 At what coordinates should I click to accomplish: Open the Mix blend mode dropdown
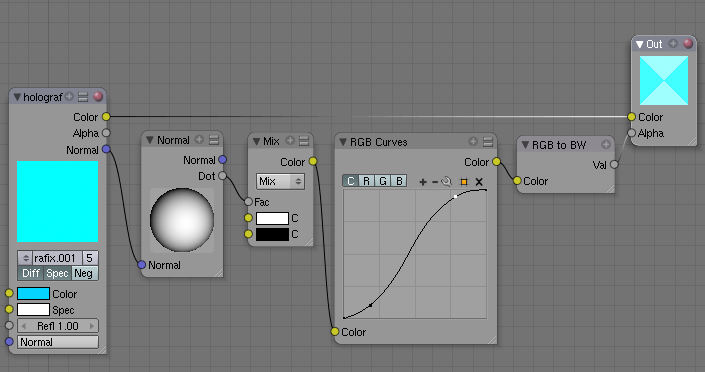(280, 181)
